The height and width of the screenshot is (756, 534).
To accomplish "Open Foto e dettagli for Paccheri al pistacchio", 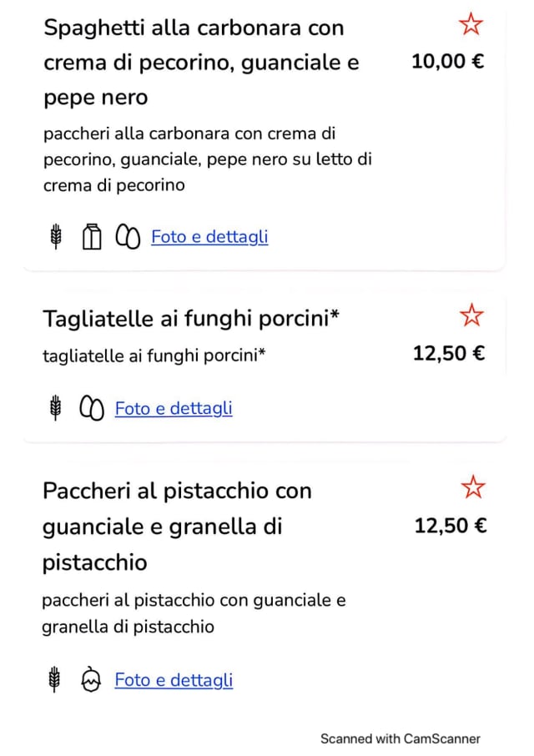I will [x=174, y=680].
